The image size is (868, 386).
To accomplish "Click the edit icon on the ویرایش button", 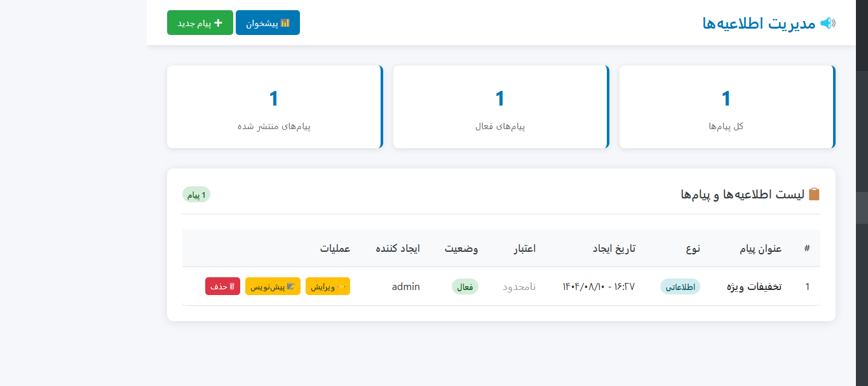I will (x=341, y=286).
